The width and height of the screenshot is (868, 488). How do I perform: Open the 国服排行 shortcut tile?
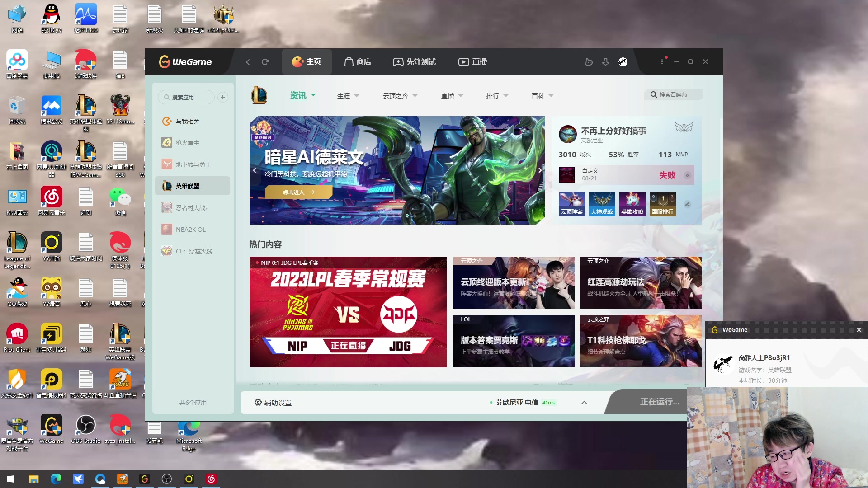click(x=662, y=204)
